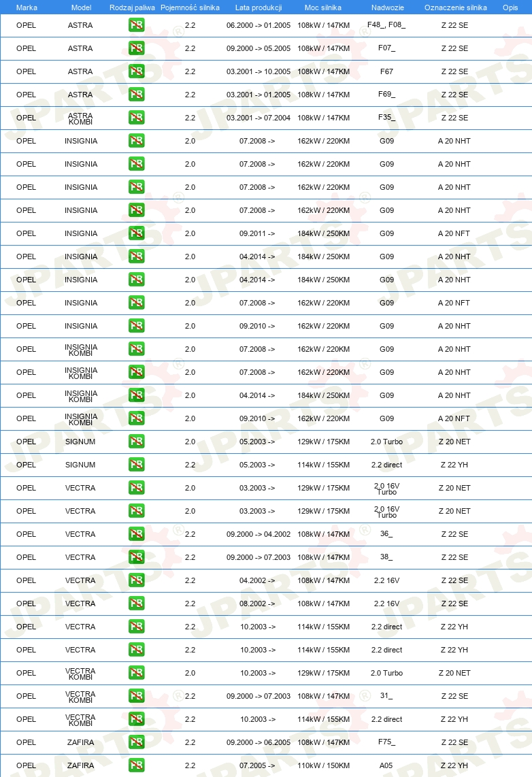Select the production years 03.2001 -> 10.2005

click(x=259, y=71)
